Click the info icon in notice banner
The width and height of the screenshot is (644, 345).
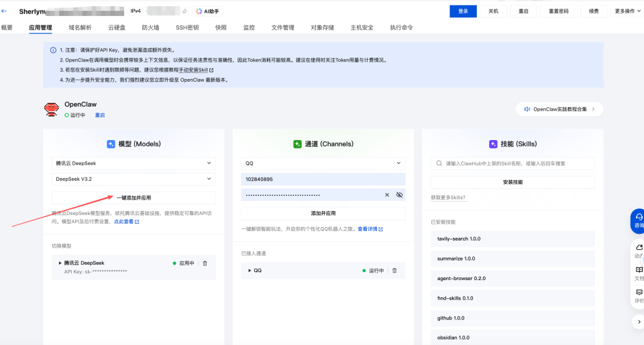[x=54, y=50]
